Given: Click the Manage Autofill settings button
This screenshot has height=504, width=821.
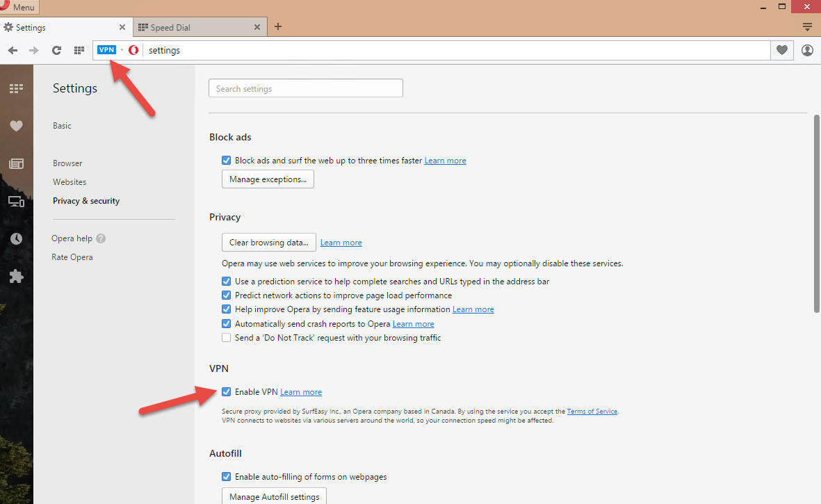Looking at the screenshot, I should click(275, 496).
